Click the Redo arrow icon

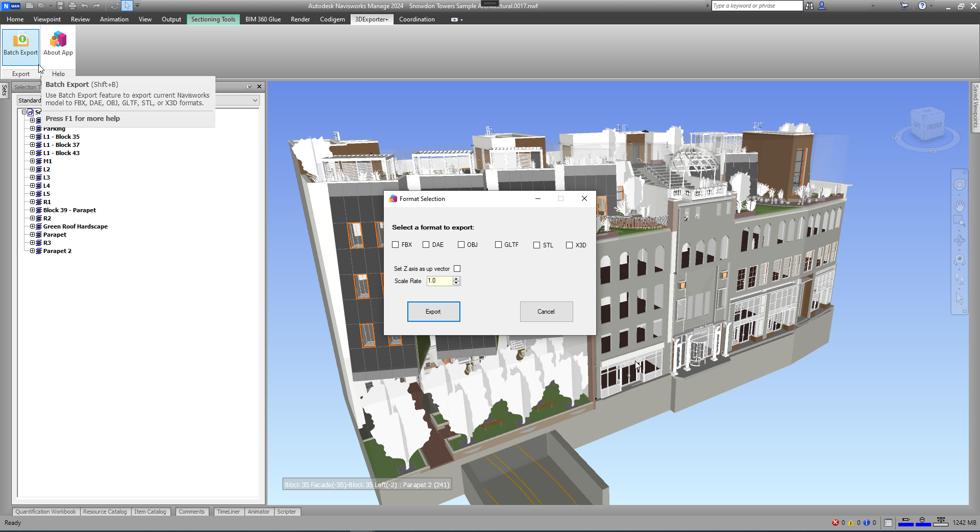pos(96,6)
